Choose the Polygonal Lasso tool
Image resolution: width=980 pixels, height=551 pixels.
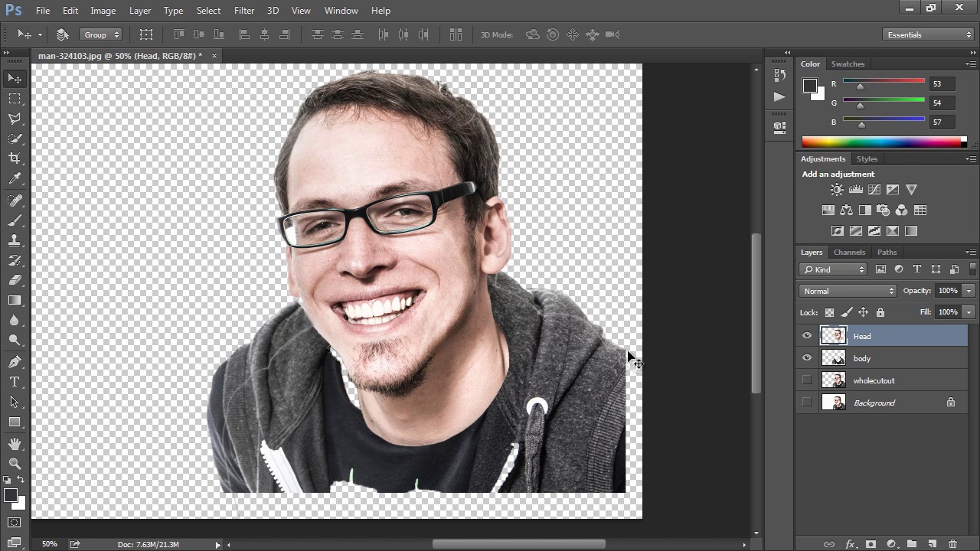[x=15, y=119]
